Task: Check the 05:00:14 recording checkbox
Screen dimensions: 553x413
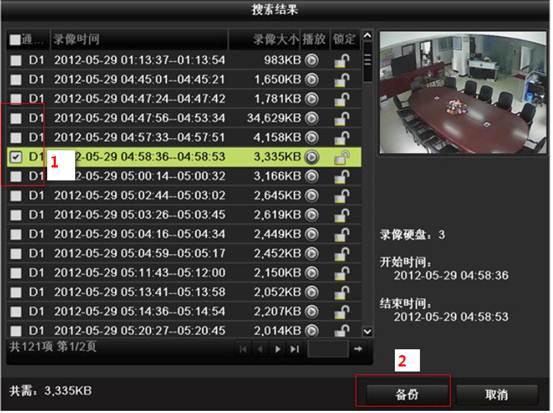Action: 16,177
